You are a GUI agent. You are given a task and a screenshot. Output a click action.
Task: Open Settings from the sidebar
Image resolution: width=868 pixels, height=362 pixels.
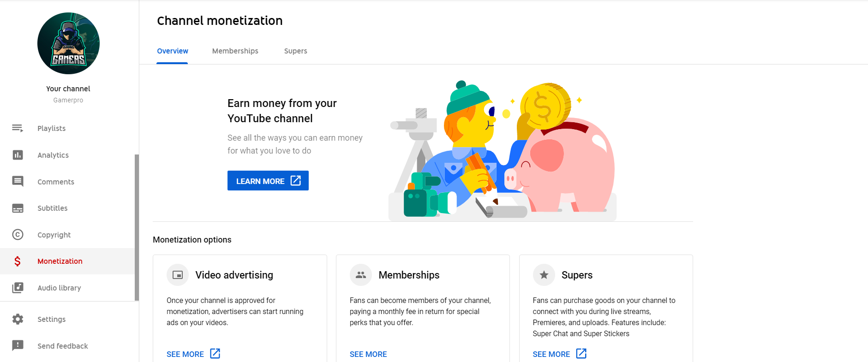click(69, 319)
